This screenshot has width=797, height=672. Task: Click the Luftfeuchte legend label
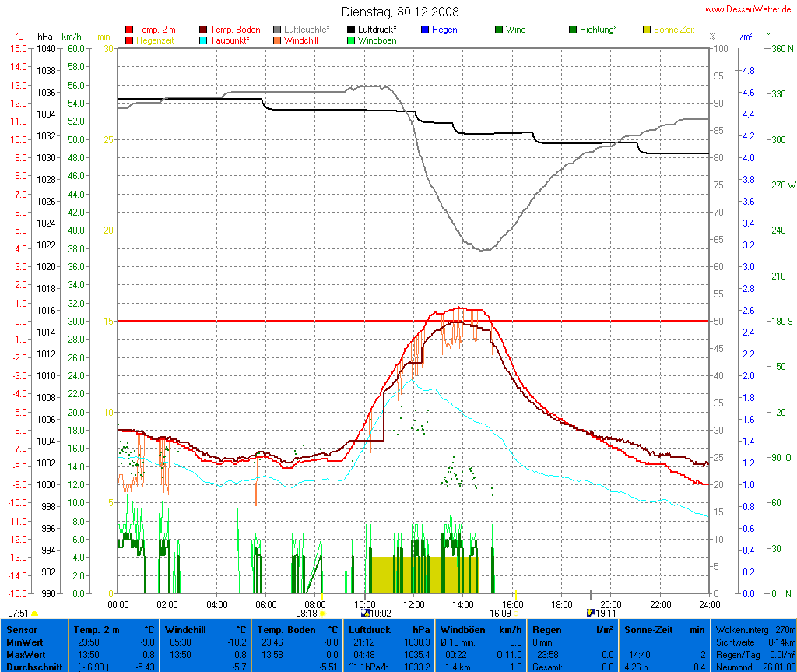(x=308, y=30)
